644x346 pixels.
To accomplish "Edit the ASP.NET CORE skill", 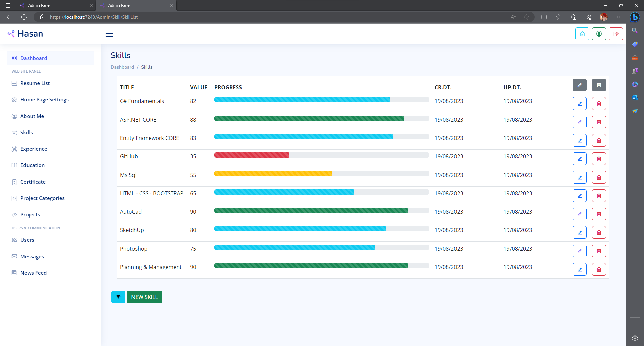I will point(580,122).
